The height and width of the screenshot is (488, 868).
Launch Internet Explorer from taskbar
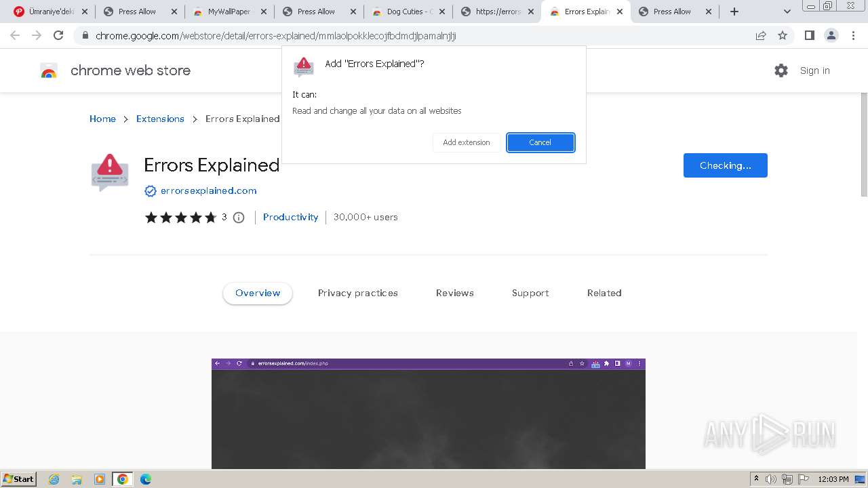pyautogui.click(x=54, y=479)
